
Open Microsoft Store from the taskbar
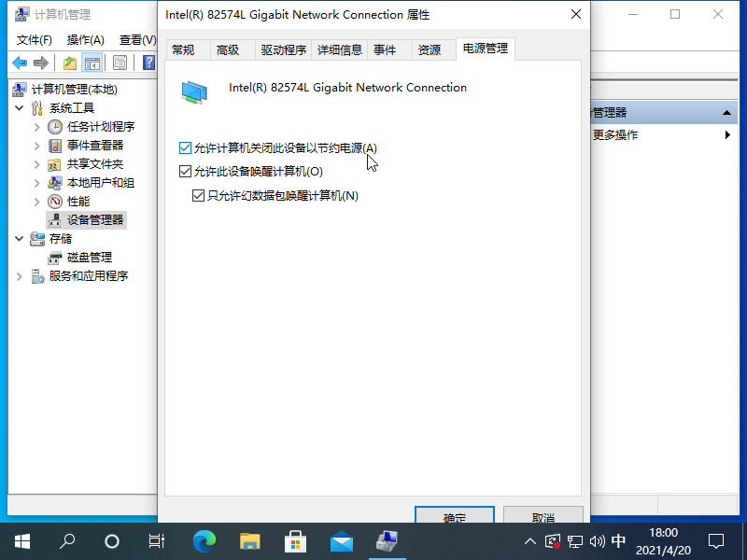click(x=295, y=540)
